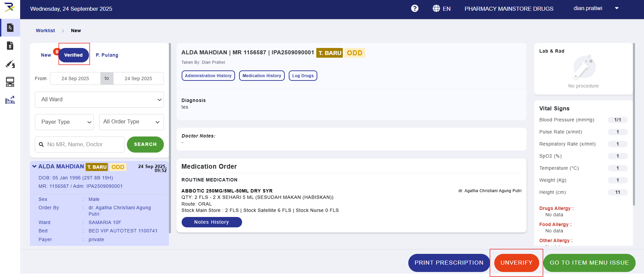Viewport: 644px width, 277px height.
Task: Open the Payer Type dropdown
Action: [x=64, y=122]
